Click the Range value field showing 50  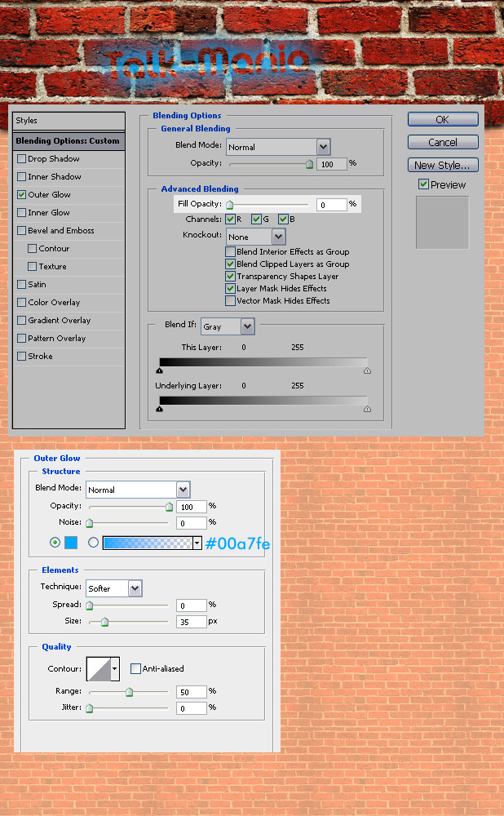[x=192, y=692]
